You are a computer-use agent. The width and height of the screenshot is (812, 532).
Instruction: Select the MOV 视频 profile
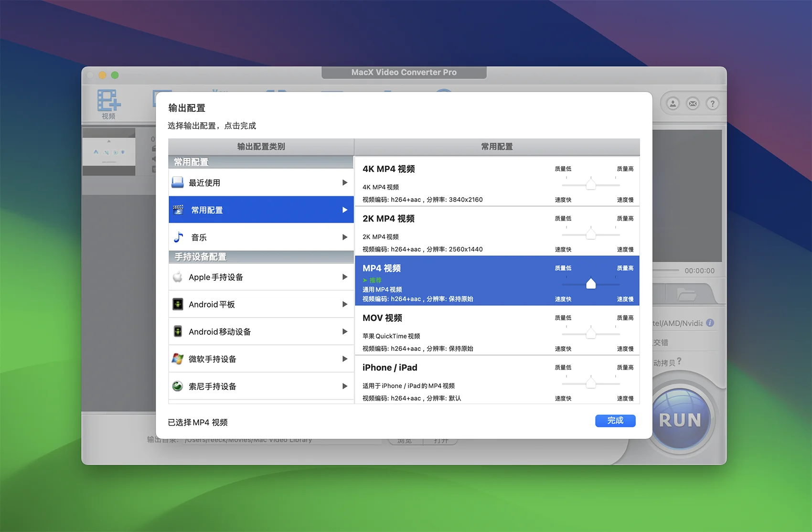(497, 330)
